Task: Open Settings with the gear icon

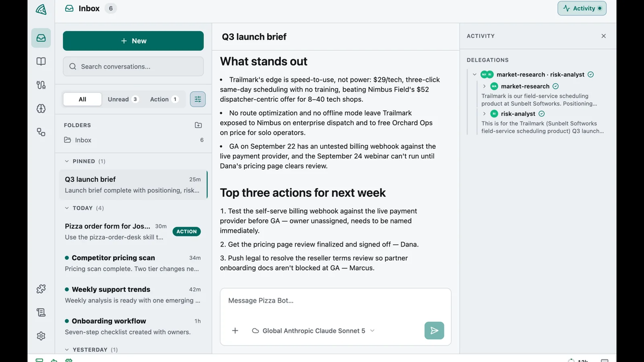Action: (x=41, y=336)
